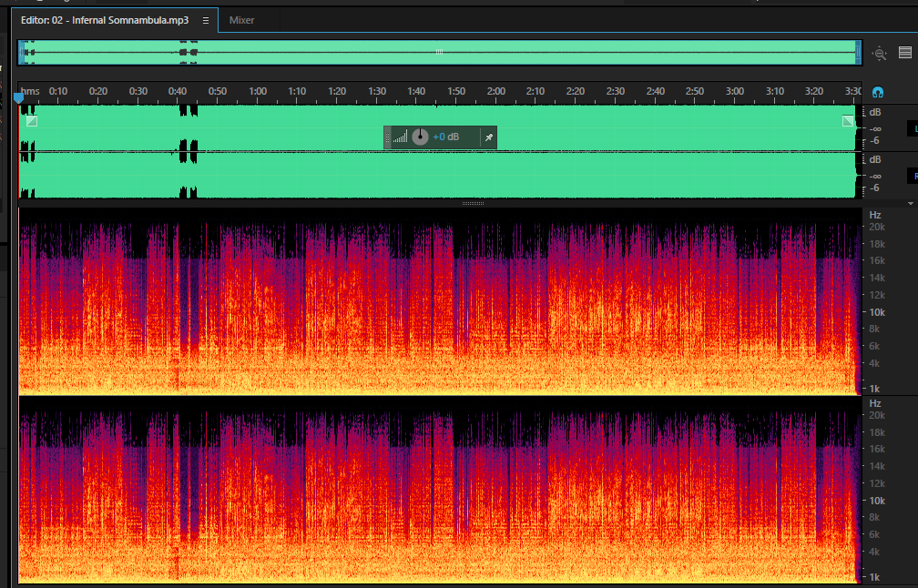Click the zoom out full magnifier icon

point(880,53)
